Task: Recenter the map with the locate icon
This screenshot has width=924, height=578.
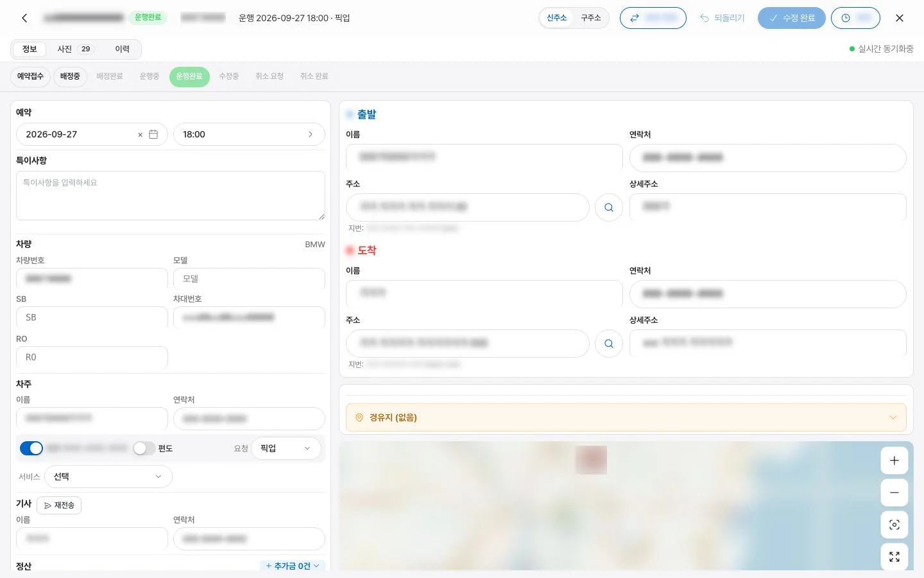Action: pos(894,525)
